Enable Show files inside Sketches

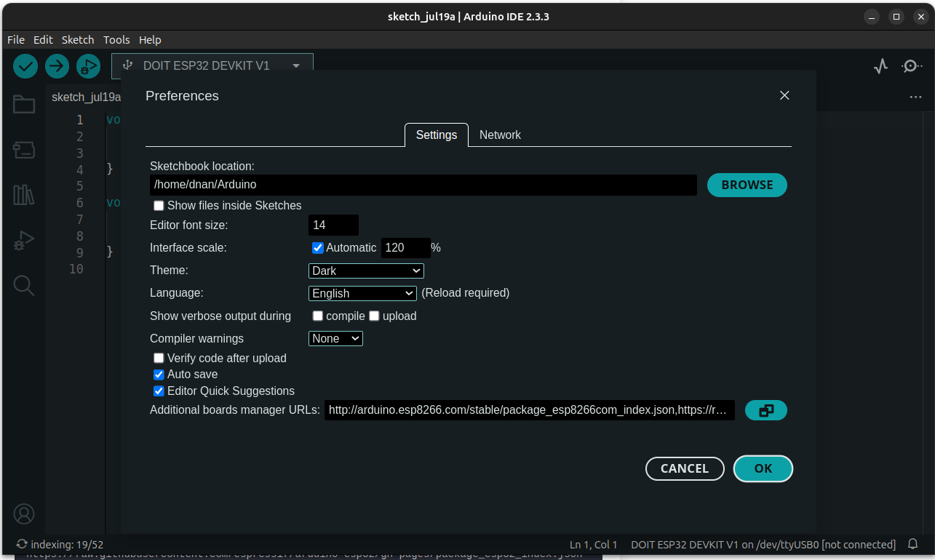click(x=159, y=206)
